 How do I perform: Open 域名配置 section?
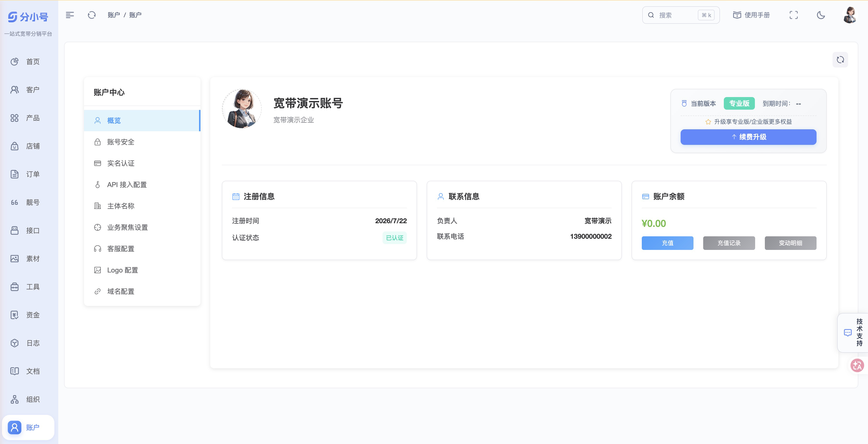click(142, 291)
